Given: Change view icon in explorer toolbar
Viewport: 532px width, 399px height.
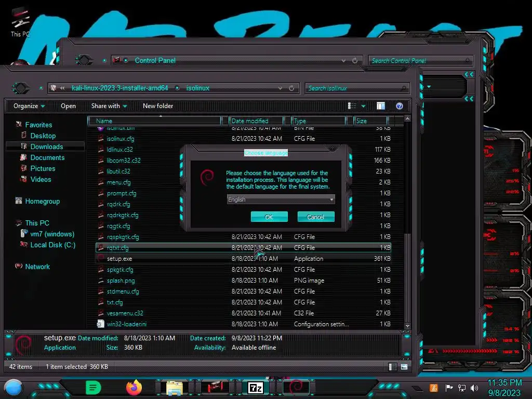Looking at the screenshot, I should 352,106.
